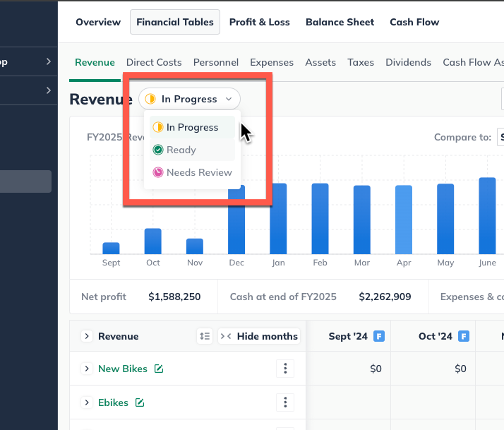Open the New Bikes link
The height and width of the screenshot is (430, 504).
[x=123, y=369]
